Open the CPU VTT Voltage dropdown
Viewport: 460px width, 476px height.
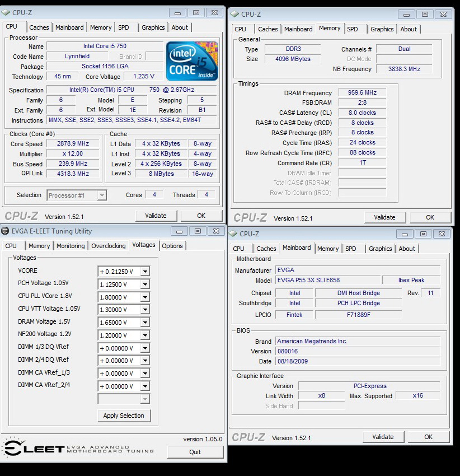[145, 310]
